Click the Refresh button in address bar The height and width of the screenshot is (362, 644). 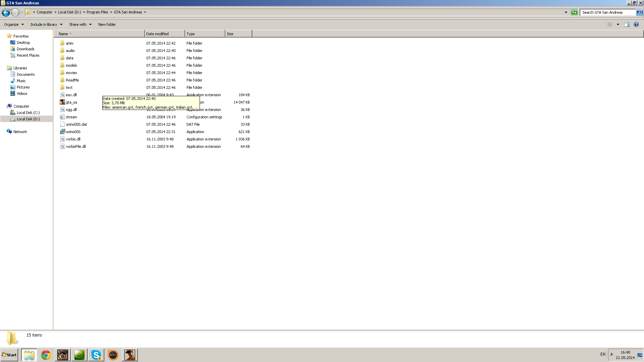[574, 12]
